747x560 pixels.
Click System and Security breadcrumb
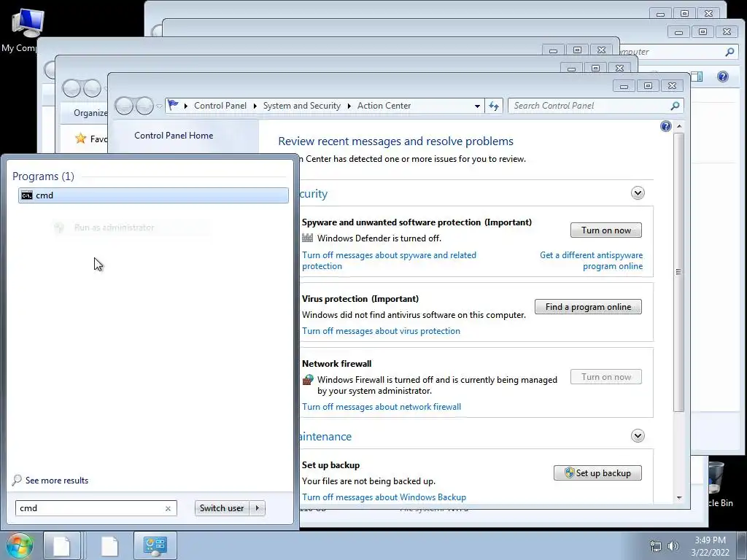301,106
